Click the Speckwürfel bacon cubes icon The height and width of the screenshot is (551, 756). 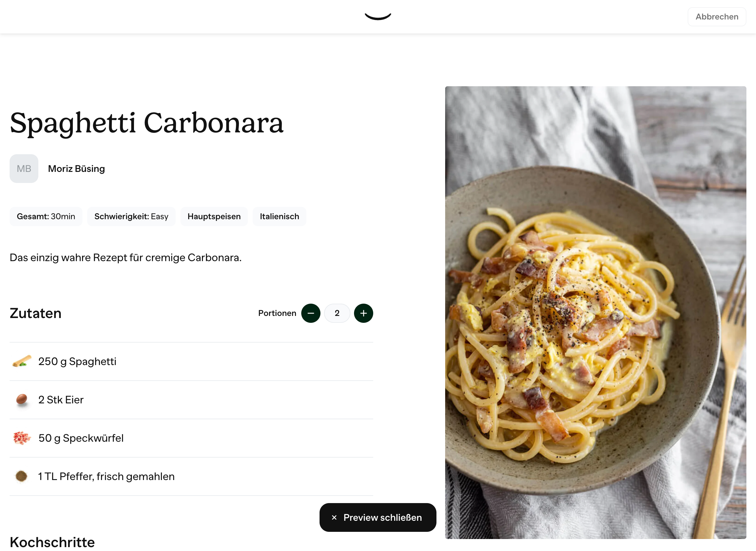point(22,438)
